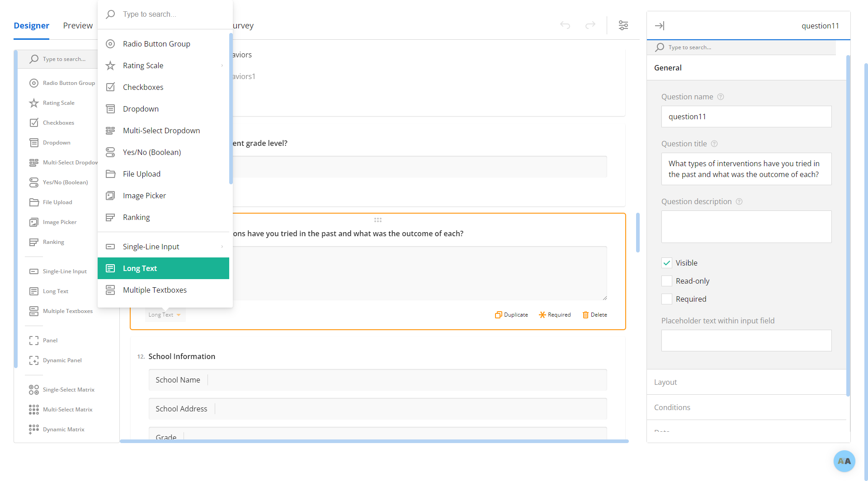Click the undo arrow icon
This screenshot has height=481, width=868.
click(x=565, y=25)
